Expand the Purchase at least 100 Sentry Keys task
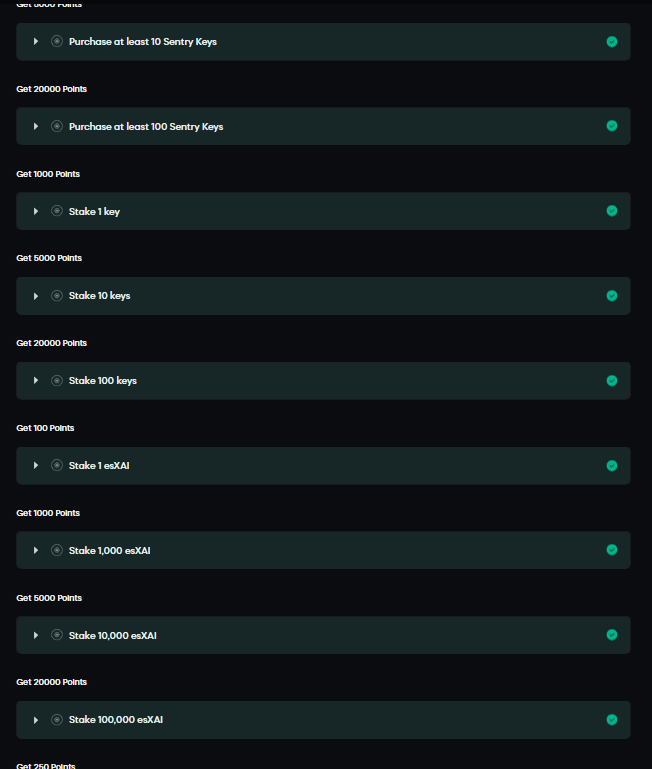The image size is (652, 769). pos(36,126)
